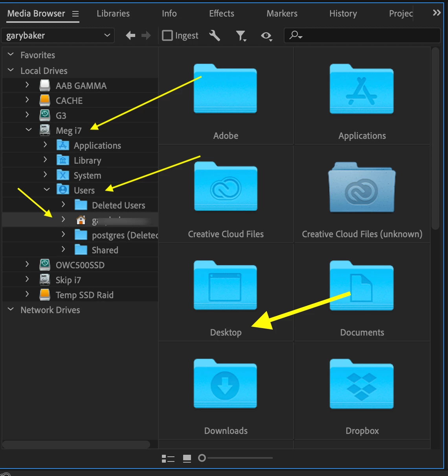Open the Creative Cloud Files folder
Screen dimensions: 448x476
point(226,187)
